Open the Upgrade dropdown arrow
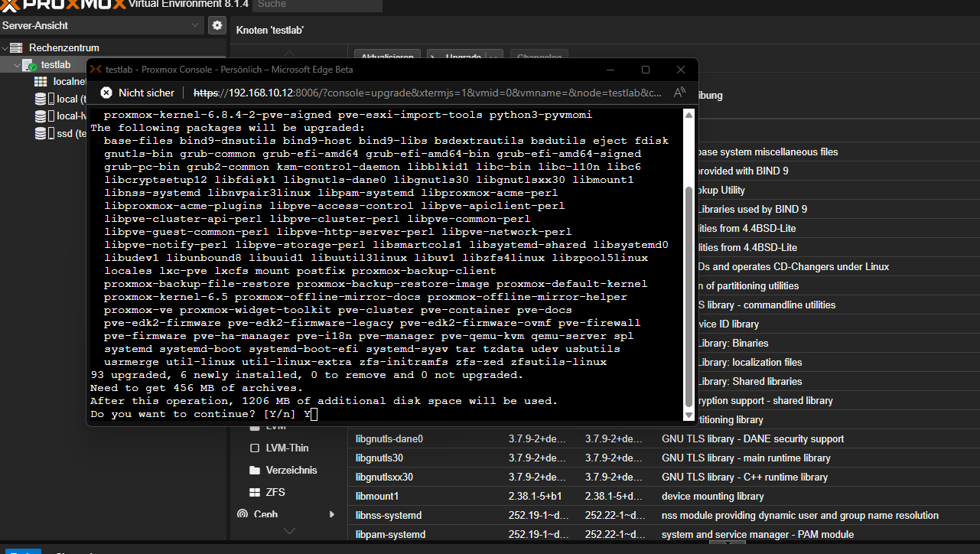This screenshot has height=554, width=980. coord(495,57)
